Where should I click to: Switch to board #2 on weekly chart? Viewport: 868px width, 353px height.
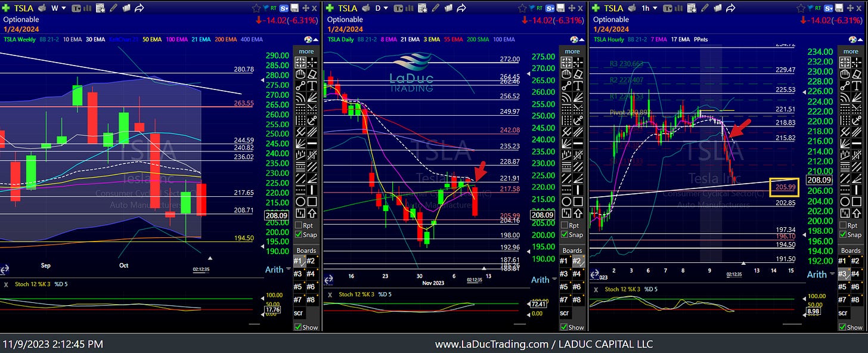[312, 261]
